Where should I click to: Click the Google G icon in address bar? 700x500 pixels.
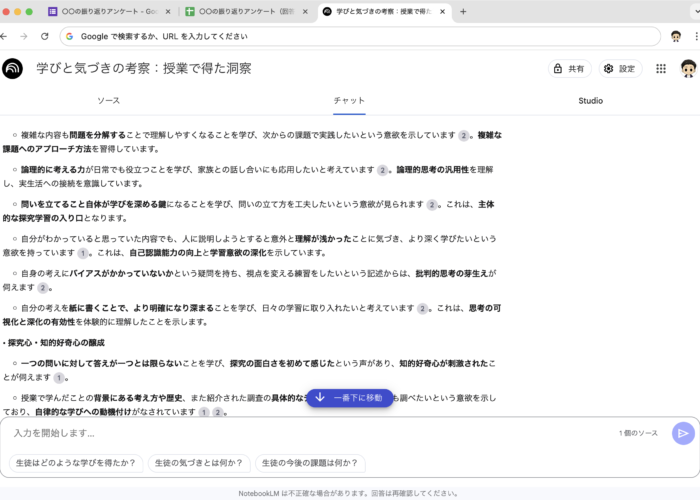coord(70,37)
